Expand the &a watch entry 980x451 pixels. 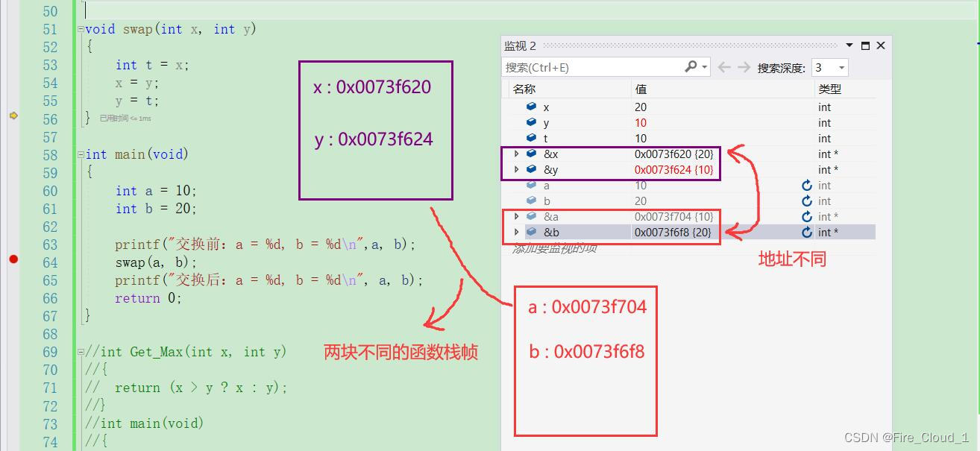515,215
